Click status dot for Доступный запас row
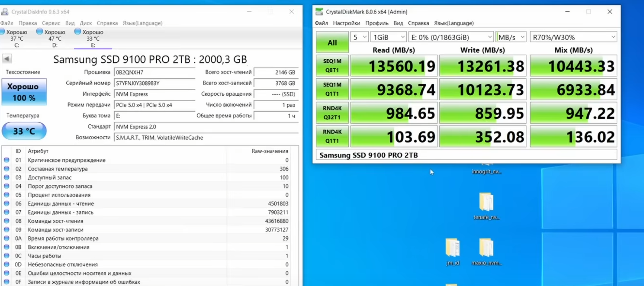Viewport: 644px width, 286px height. (x=7, y=177)
